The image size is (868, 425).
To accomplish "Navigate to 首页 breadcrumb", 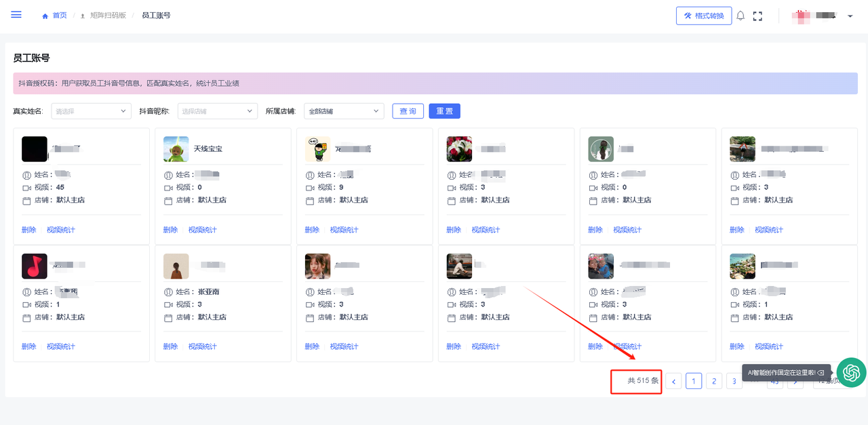I will 59,15.
